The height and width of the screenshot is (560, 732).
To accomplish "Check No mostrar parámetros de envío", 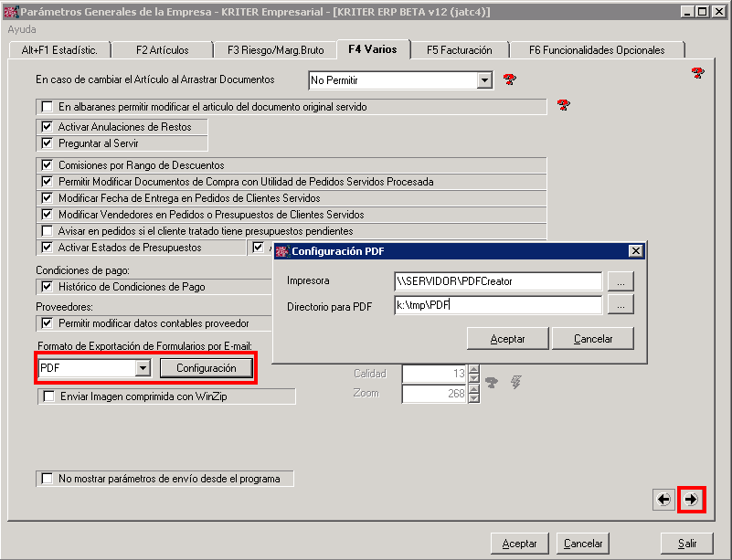I will pyautogui.click(x=48, y=479).
